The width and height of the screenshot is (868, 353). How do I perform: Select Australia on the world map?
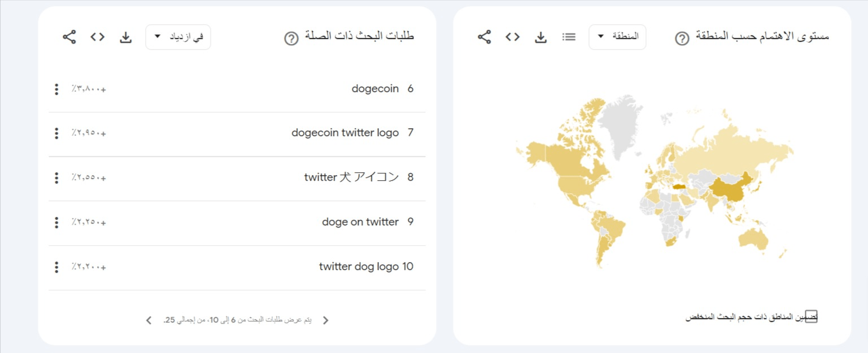pos(753,240)
